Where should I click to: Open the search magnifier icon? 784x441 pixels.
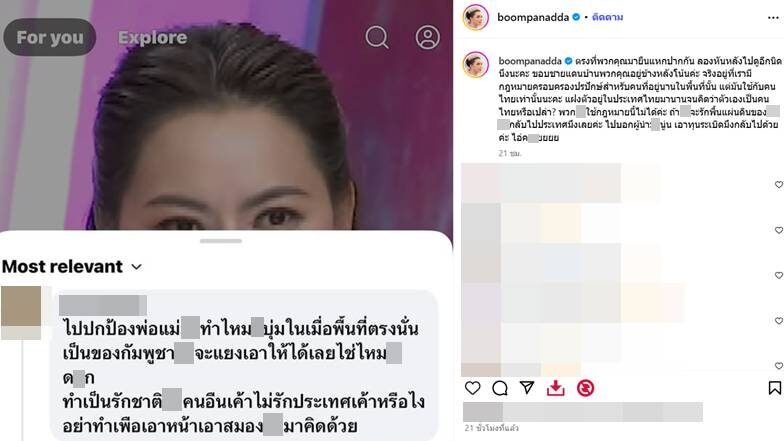pos(377,38)
